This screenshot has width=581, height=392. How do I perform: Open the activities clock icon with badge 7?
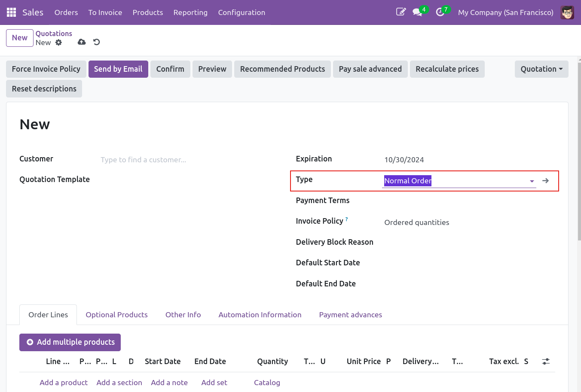pyautogui.click(x=440, y=12)
